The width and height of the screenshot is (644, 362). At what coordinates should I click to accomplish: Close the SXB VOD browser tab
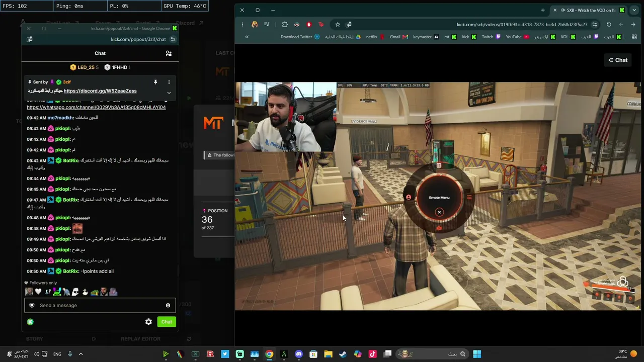555,10
